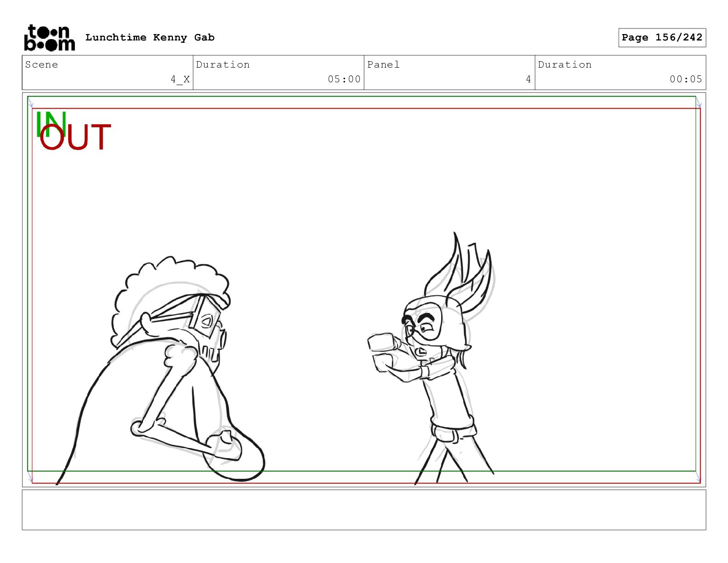Select the 'Lunchtime Kenny Gab' title text

click(x=150, y=38)
